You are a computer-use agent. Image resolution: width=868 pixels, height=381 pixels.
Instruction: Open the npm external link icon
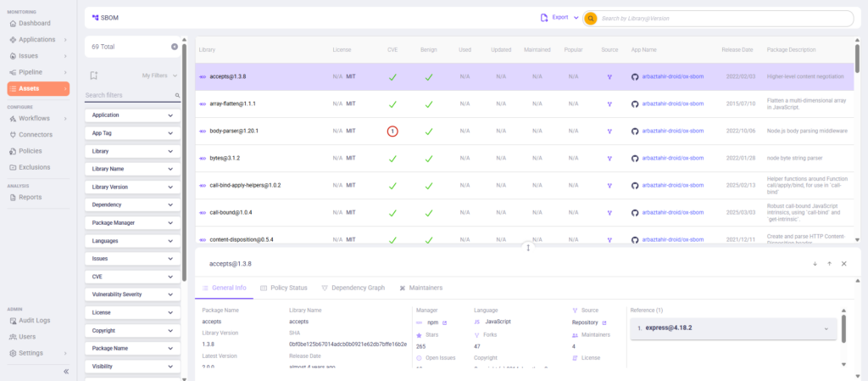(444, 322)
